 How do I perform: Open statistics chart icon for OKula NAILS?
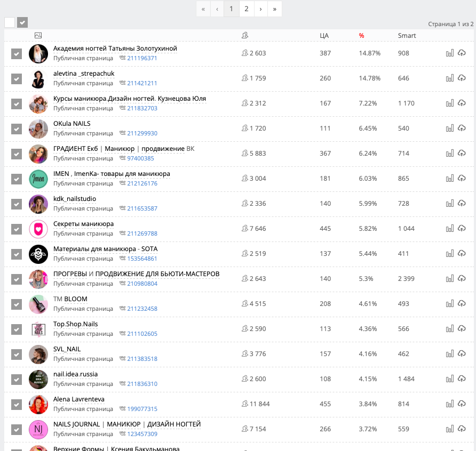449,128
